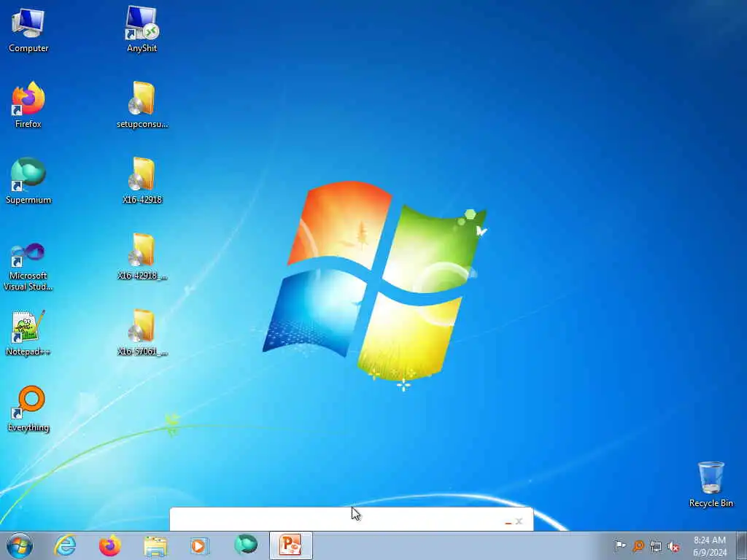Select the setupconsu... installer icon
Viewport: 747px width, 560px height.
pyautogui.click(x=142, y=105)
